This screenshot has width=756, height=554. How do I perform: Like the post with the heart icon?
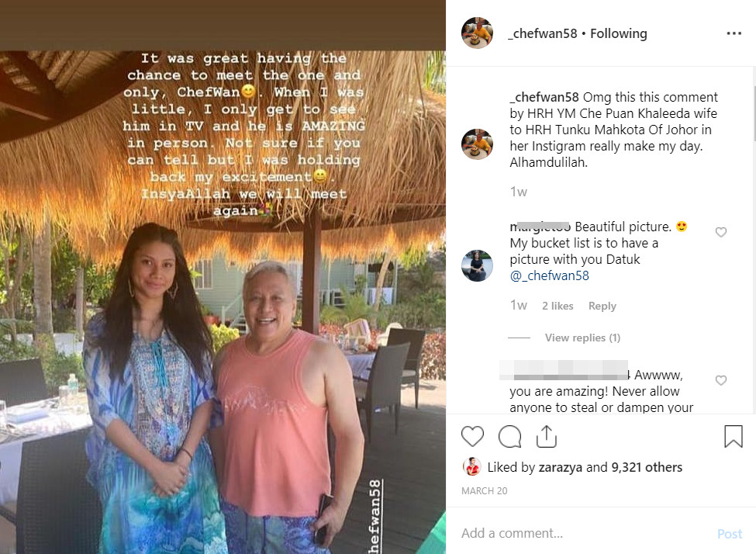coord(472,437)
